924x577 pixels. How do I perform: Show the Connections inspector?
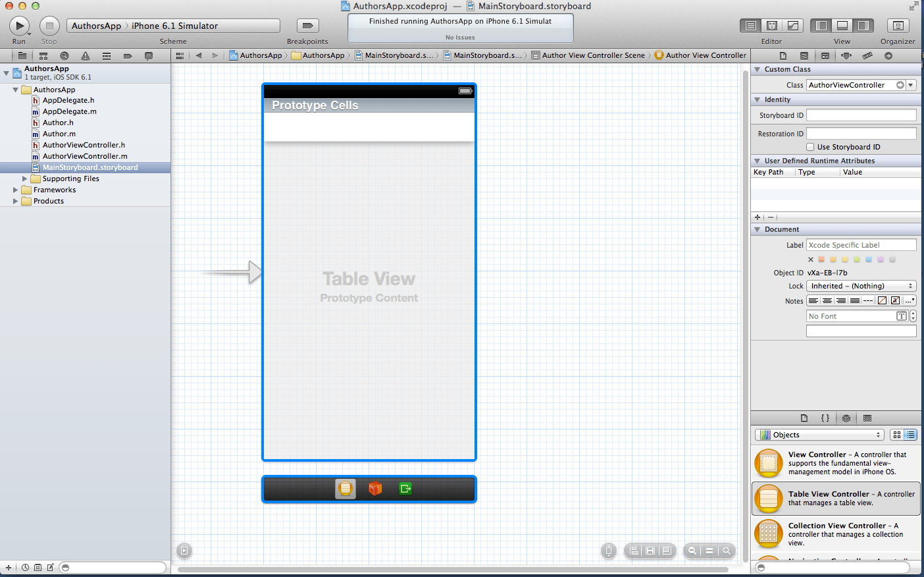[888, 56]
